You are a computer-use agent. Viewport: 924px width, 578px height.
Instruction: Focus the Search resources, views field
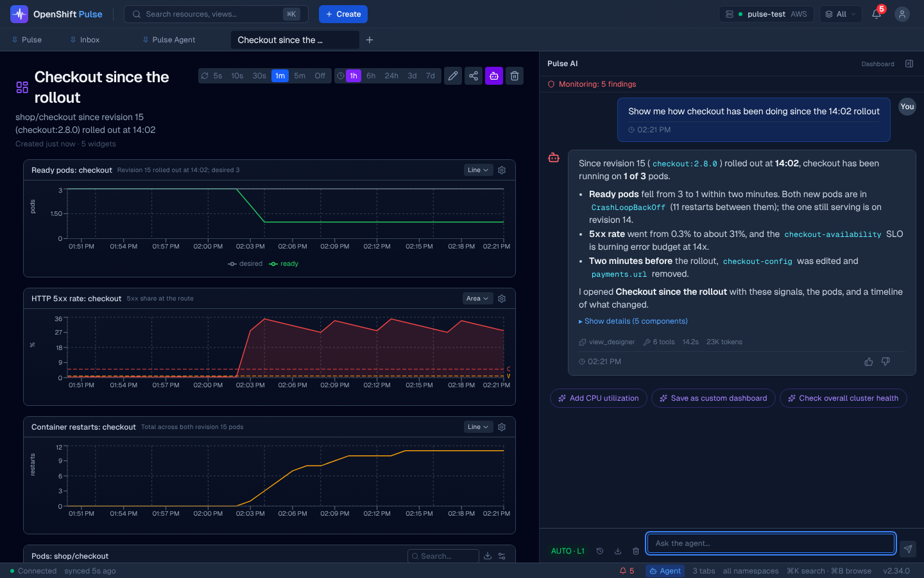point(216,14)
